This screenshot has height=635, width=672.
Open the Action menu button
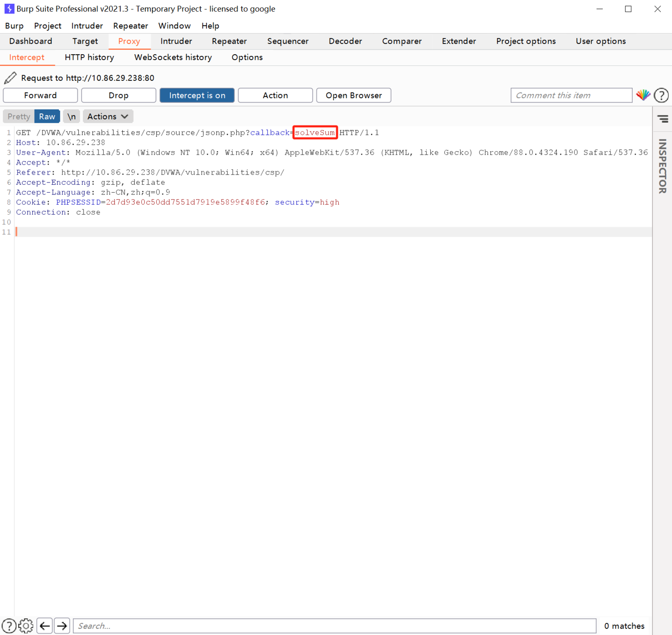click(x=275, y=95)
